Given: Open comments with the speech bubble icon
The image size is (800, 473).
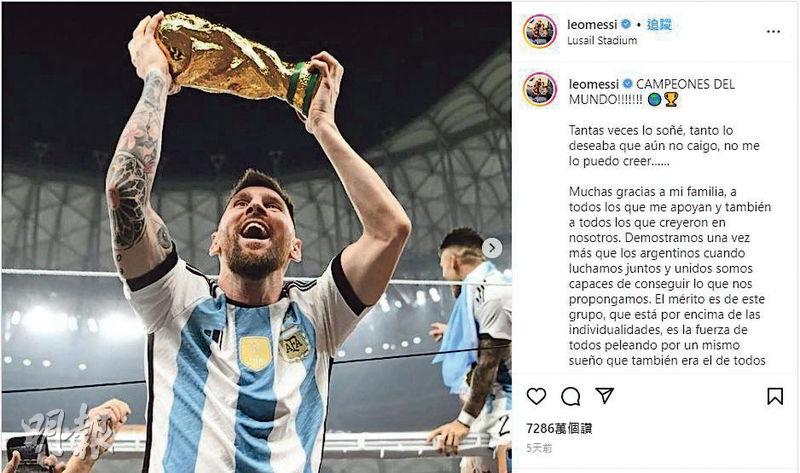Looking at the screenshot, I should tap(571, 396).
